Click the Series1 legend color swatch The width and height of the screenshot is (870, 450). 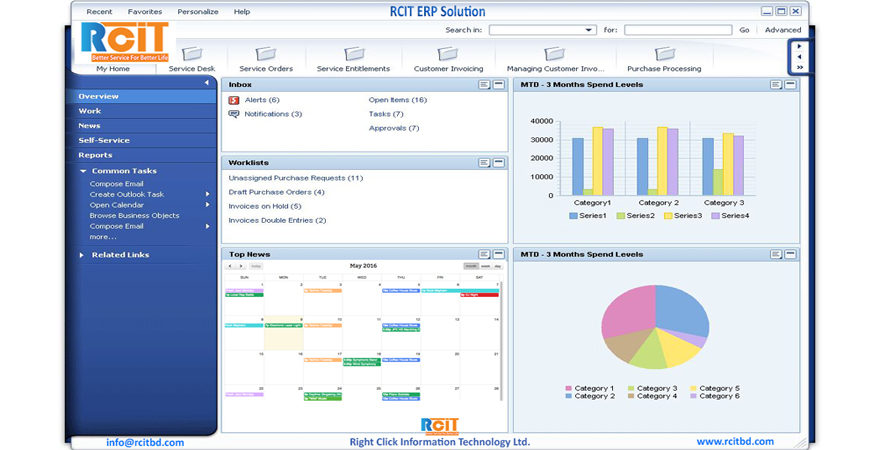click(573, 216)
